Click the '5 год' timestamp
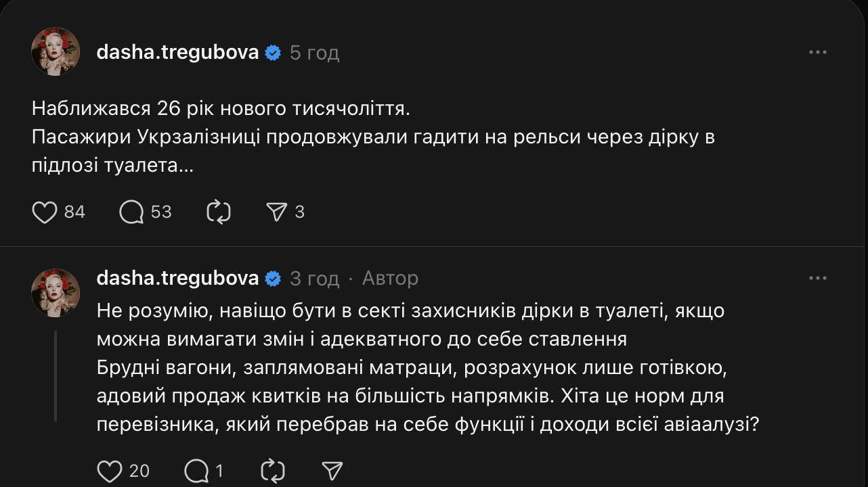Screen dimensions: 868x487 tap(314, 53)
